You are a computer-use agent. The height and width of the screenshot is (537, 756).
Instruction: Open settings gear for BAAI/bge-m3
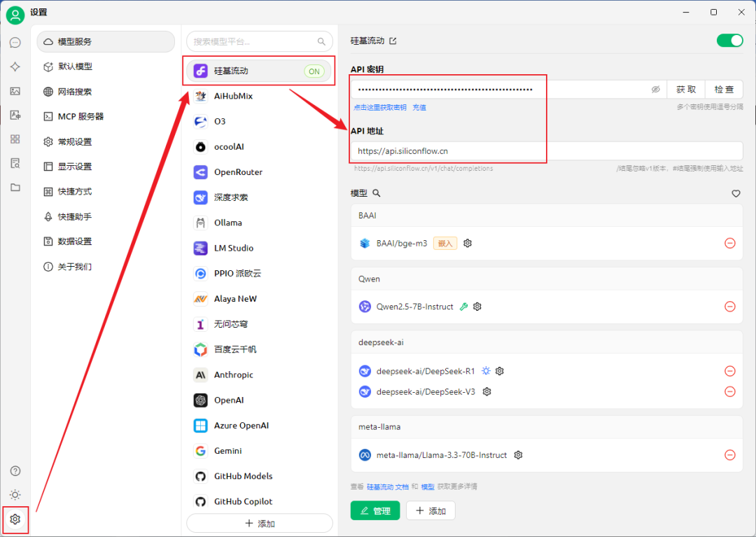click(468, 244)
